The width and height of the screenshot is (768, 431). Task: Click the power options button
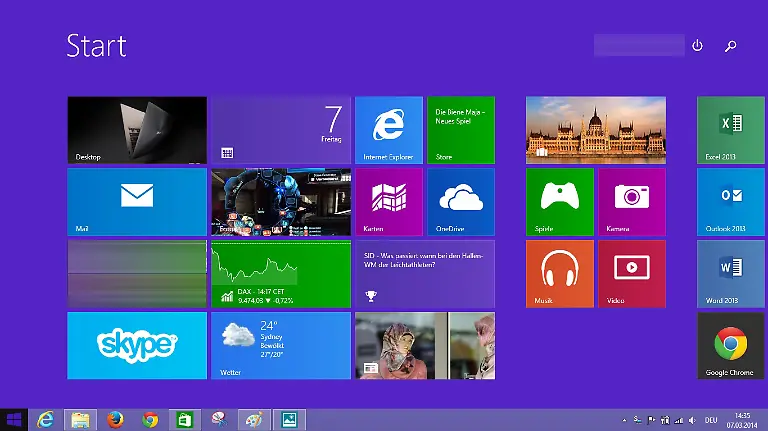tap(697, 46)
